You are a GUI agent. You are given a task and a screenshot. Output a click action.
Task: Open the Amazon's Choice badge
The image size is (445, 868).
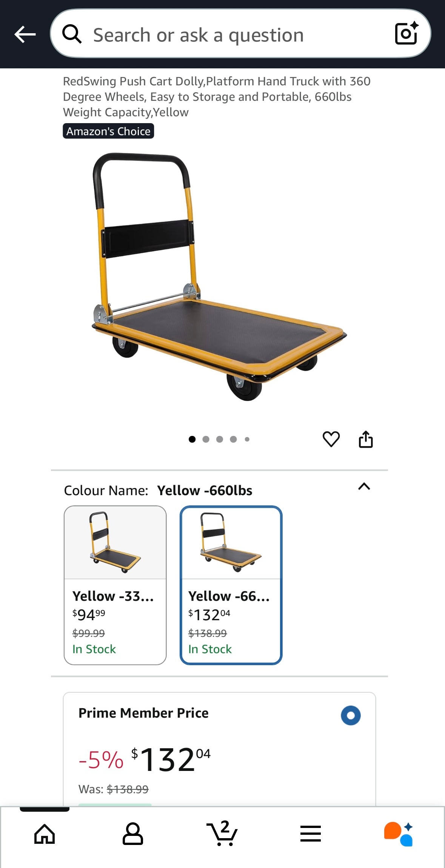(x=108, y=131)
